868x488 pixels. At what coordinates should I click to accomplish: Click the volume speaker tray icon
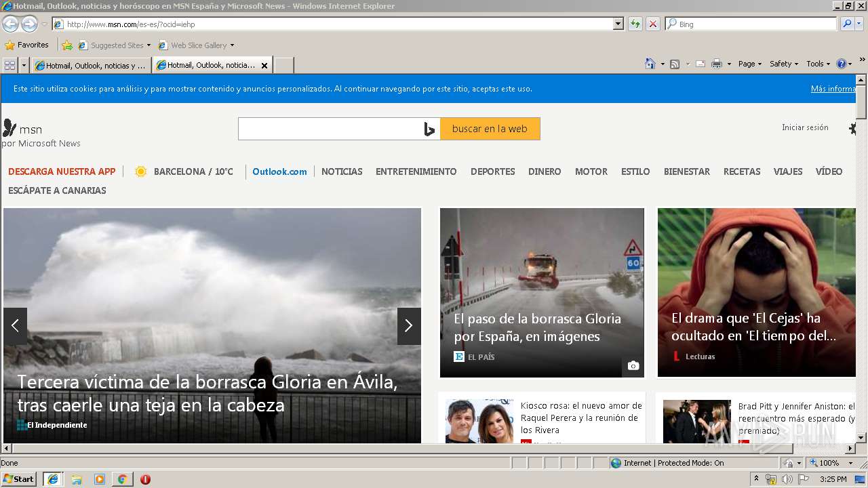tap(787, 479)
